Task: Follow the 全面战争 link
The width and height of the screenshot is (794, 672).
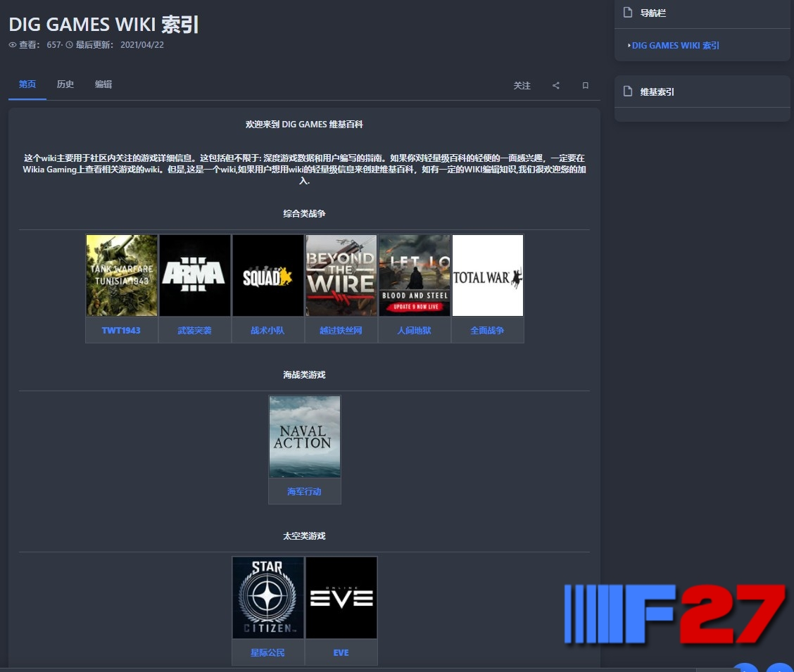Action: (487, 331)
